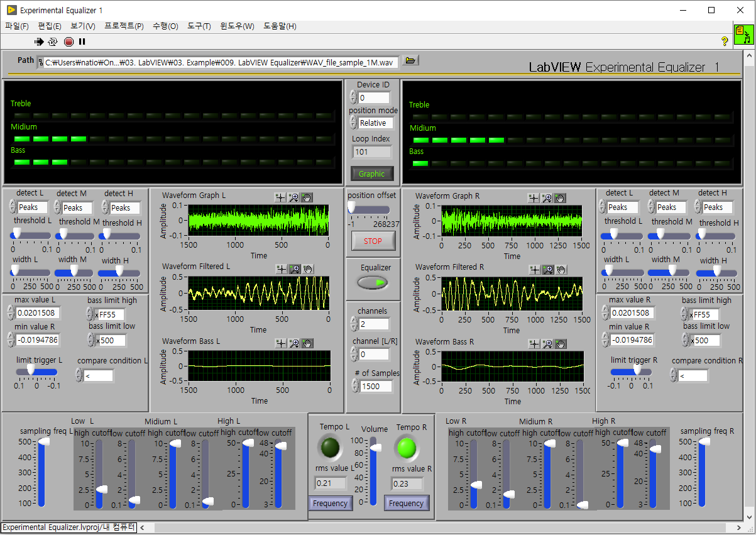756x535 pixels.
Task: Toggle the left Frequency button under rms value L
Action: 330,503
